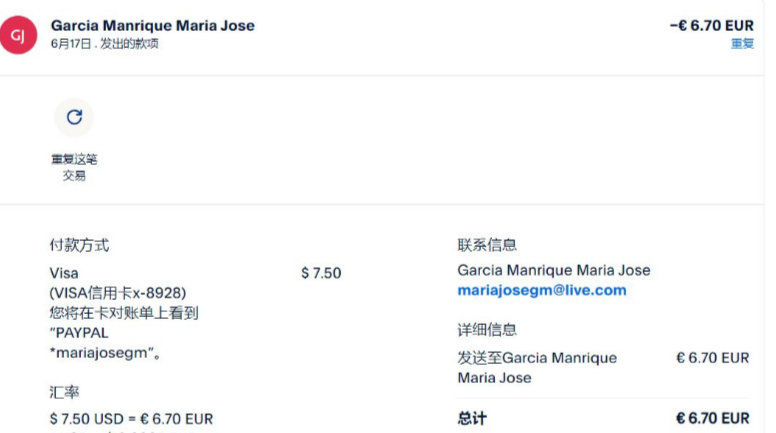Click the 联系信息 heading
This screenshot has height=433, width=776.
pyautogui.click(x=487, y=245)
